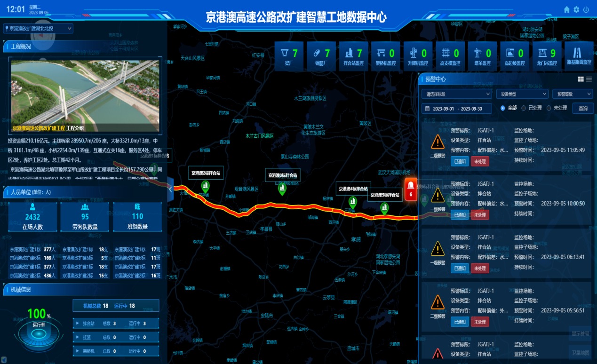Select the 升降机监控 tile
This screenshot has width=597, height=364.
tap(418, 56)
